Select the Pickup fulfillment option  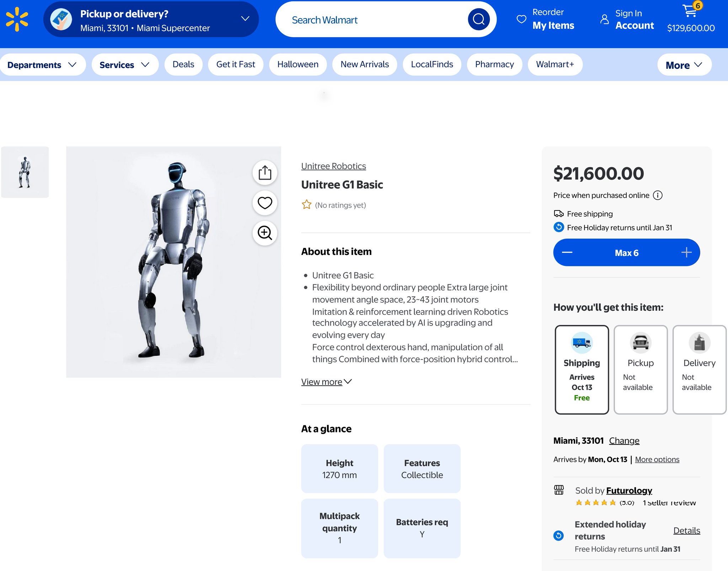(x=641, y=369)
